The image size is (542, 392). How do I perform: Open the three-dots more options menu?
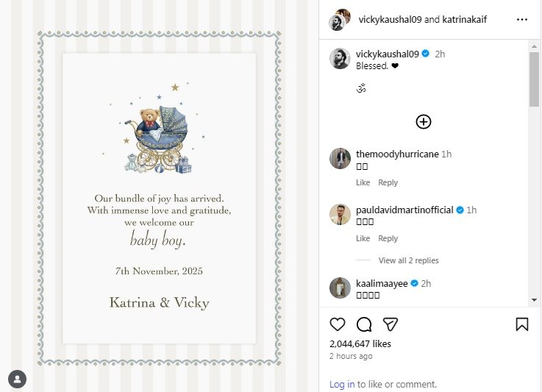pyautogui.click(x=522, y=19)
